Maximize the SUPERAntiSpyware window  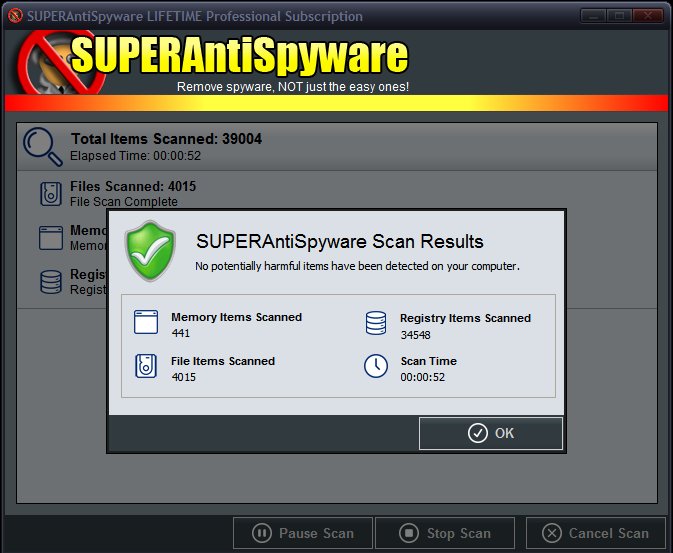[x=620, y=16]
